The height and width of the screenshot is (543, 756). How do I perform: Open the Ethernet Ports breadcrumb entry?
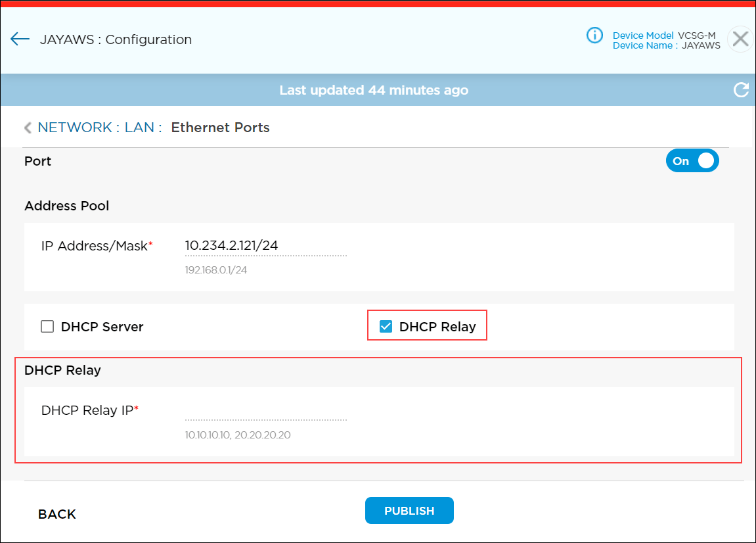point(220,128)
